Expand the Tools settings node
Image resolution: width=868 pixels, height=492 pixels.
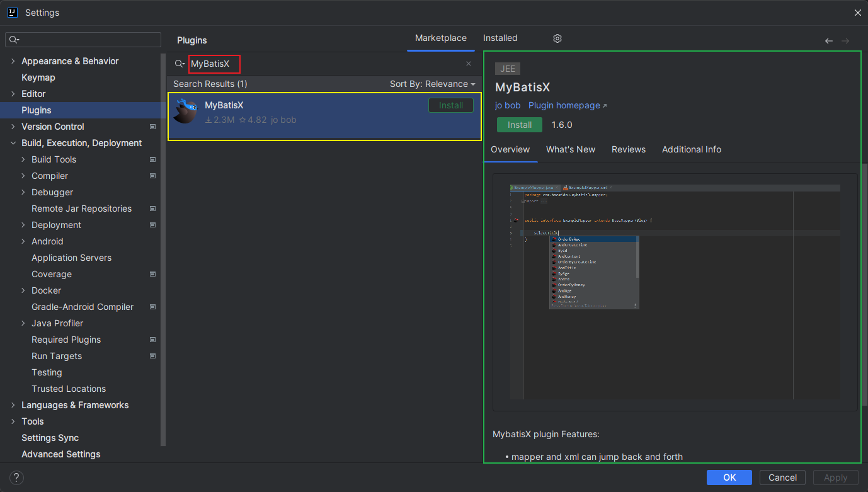(x=13, y=421)
